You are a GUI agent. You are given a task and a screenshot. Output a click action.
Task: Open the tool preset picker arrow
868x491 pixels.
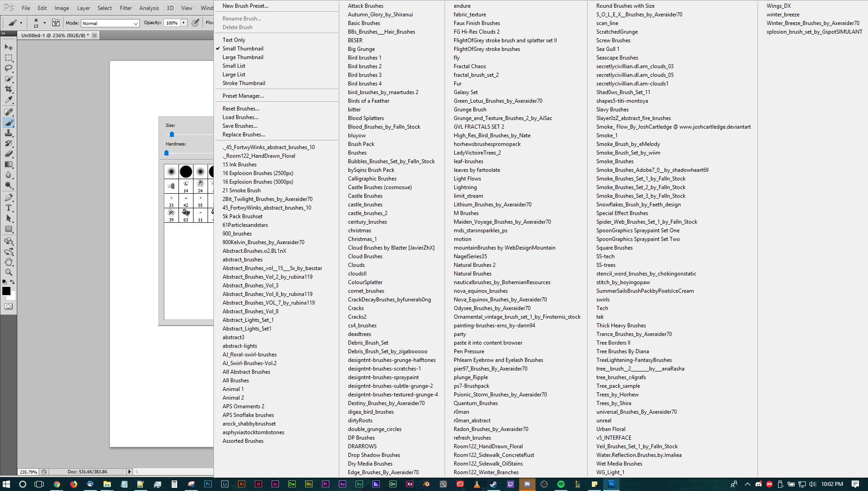click(x=21, y=23)
